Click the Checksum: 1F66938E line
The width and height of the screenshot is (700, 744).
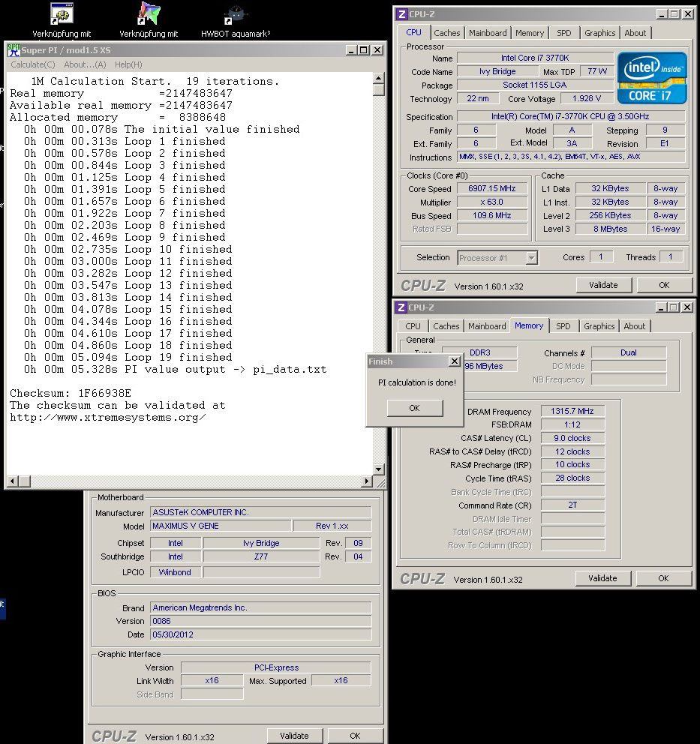[x=71, y=393]
